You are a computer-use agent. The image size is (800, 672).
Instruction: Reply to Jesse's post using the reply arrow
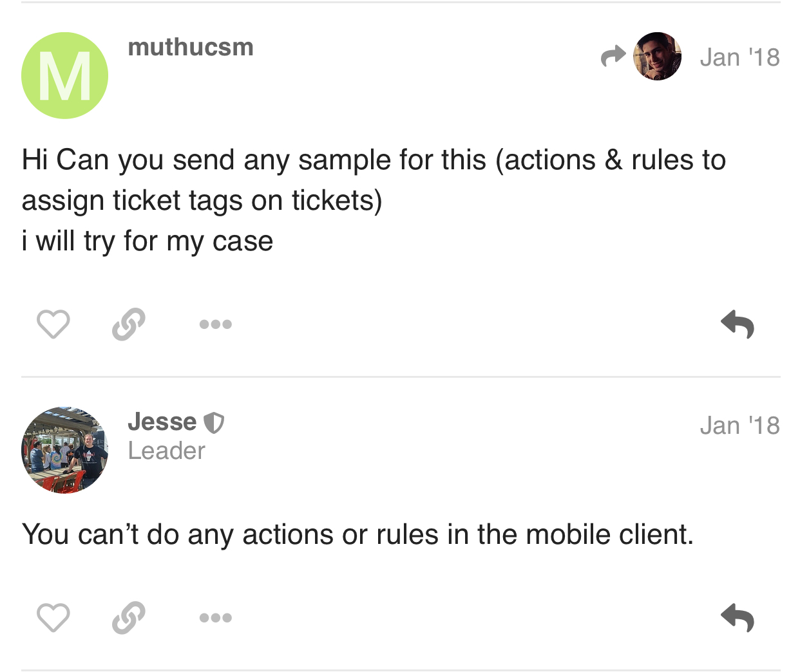point(738,617)
